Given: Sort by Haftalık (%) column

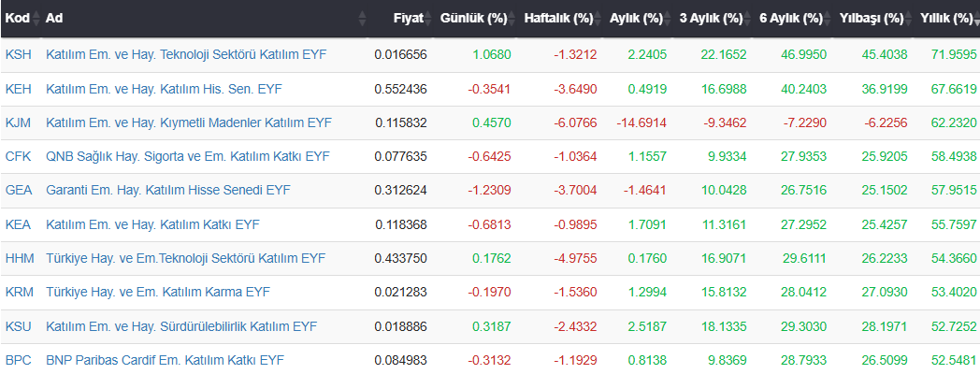Looking at the screenshot, I should (561, 19).
